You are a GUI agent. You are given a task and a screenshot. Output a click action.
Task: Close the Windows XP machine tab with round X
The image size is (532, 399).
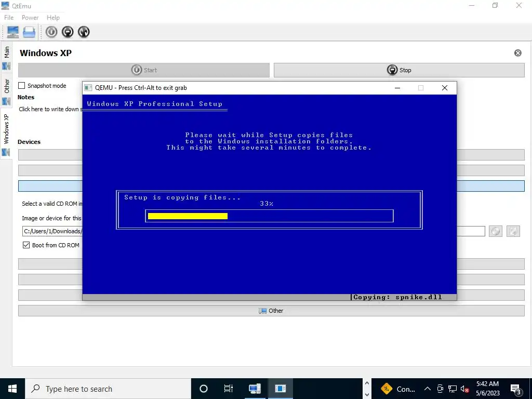pyautogui.click(x=518, y=53)
